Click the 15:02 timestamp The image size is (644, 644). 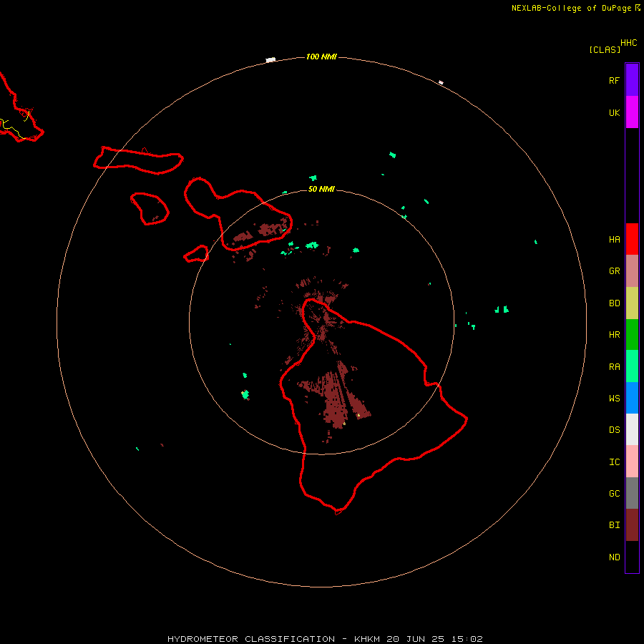469,639
